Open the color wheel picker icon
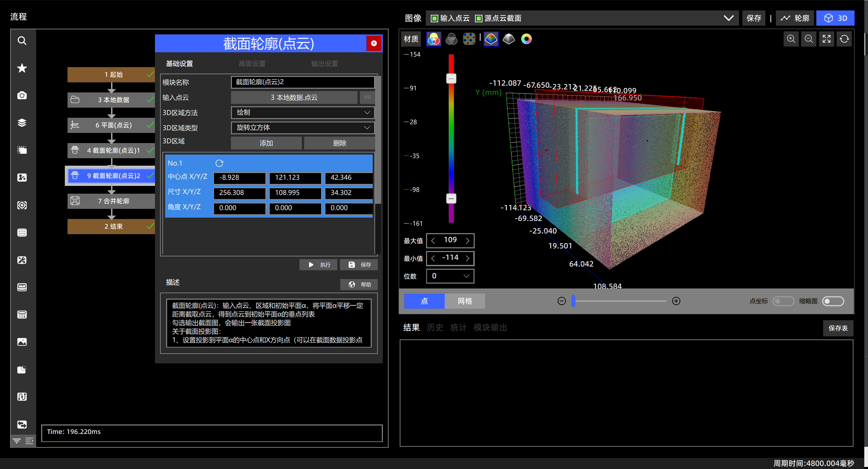Screen dimensions: 868x469 (x=526, y=39)
